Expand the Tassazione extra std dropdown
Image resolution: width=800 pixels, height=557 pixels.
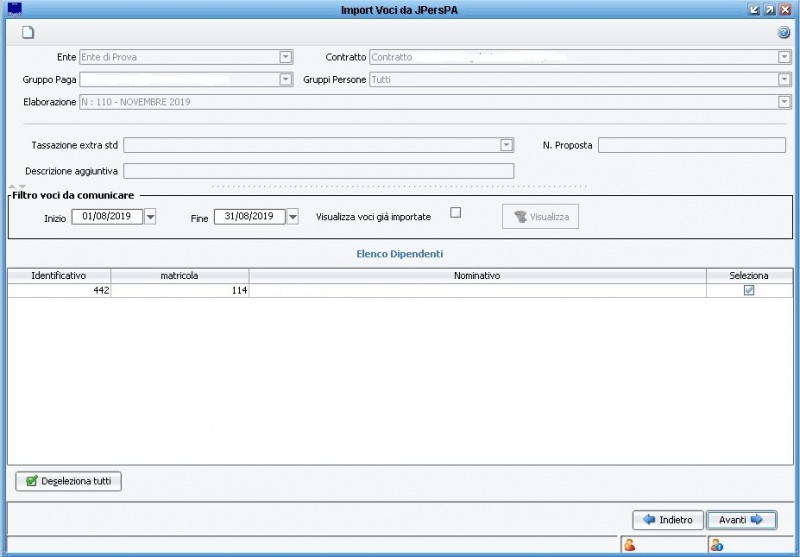pos(506,145)
